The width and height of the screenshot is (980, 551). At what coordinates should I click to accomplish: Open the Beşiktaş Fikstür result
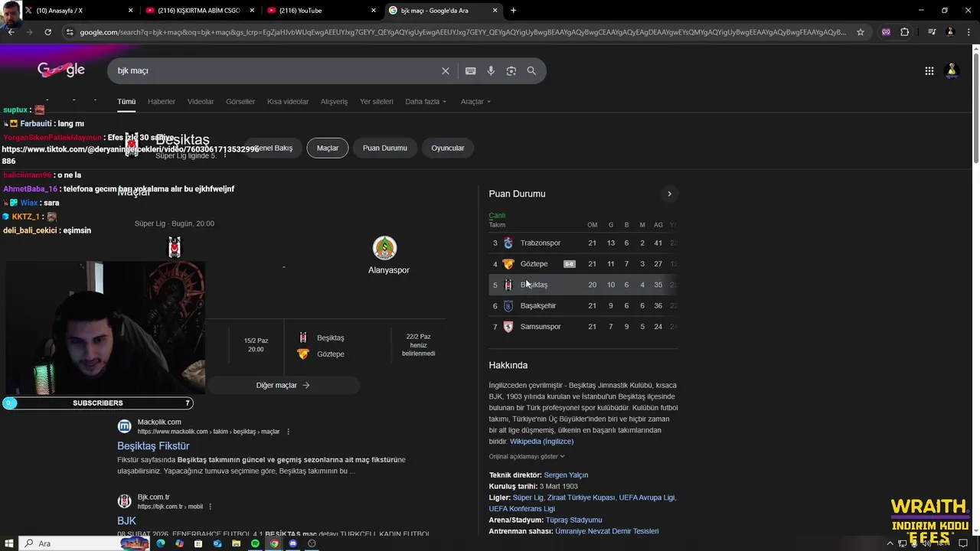(153, 445)
